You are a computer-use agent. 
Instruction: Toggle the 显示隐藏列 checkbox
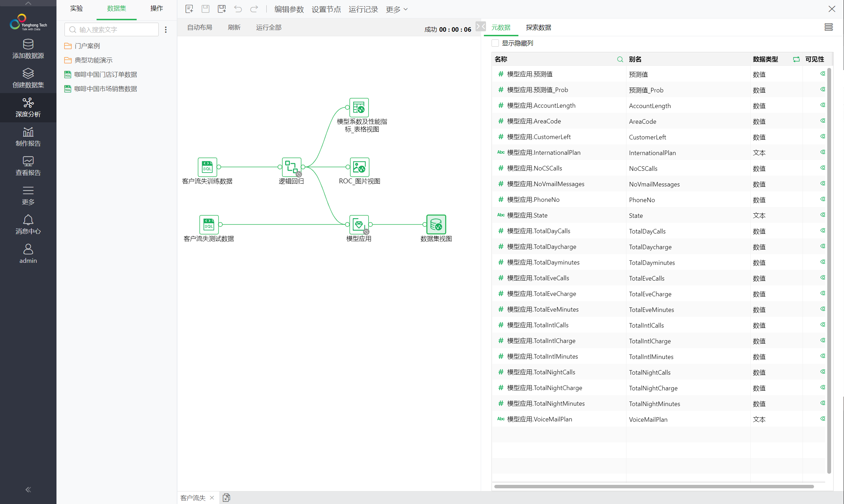tap(495, 43)
